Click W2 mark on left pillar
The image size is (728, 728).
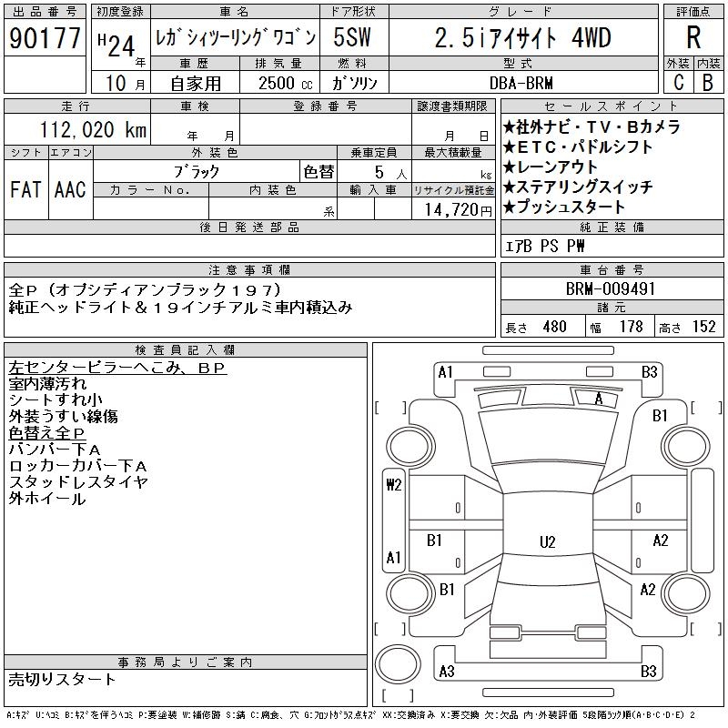[394, 485]
